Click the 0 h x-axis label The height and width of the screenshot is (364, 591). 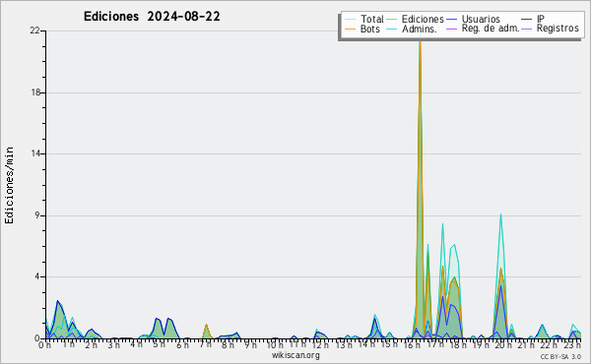(45, 344)
